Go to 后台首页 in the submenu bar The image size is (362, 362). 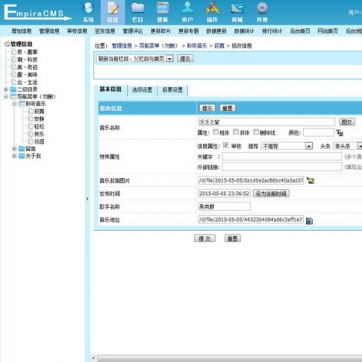[x=300, y=31]
